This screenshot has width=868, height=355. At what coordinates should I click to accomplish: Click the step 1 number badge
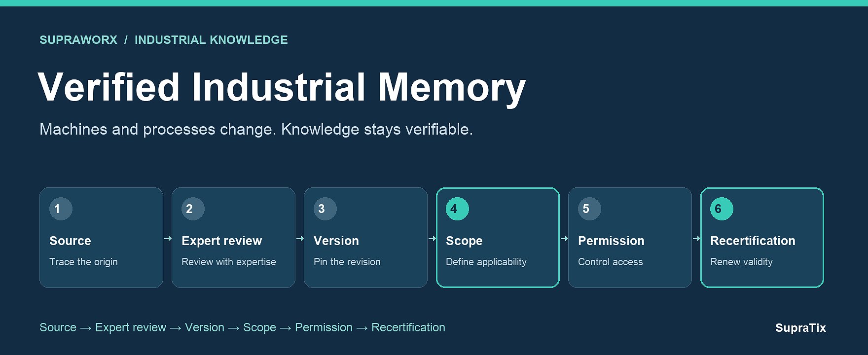[61, 209]
